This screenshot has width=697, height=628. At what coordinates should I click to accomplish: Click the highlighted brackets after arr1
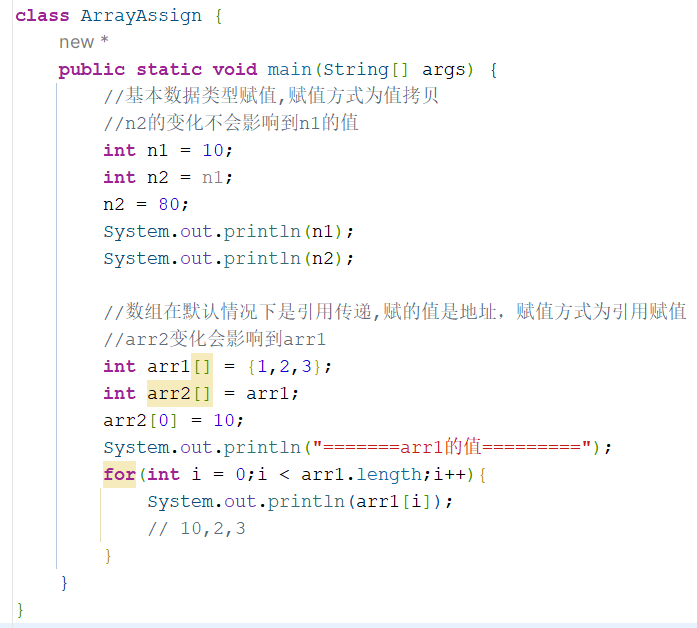202,366
